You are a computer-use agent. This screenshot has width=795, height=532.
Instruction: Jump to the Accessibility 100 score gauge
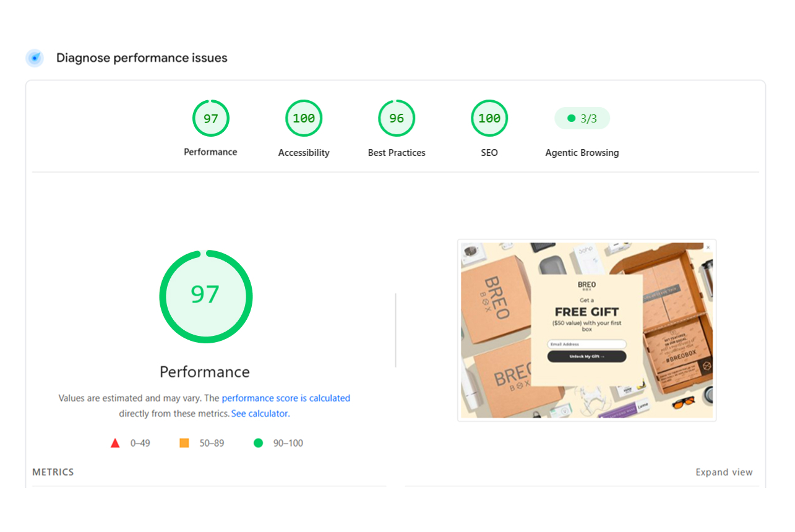304,118
